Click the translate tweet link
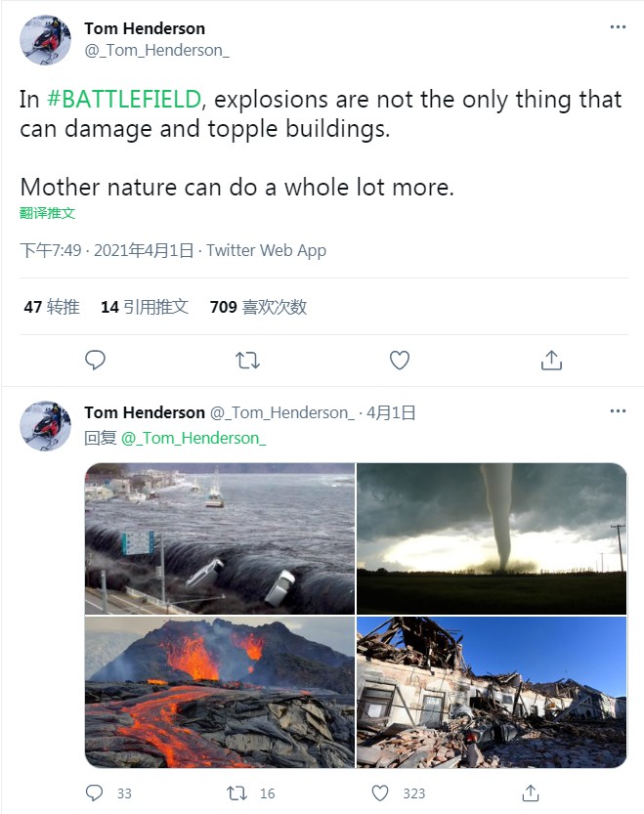 coord(47,213)
